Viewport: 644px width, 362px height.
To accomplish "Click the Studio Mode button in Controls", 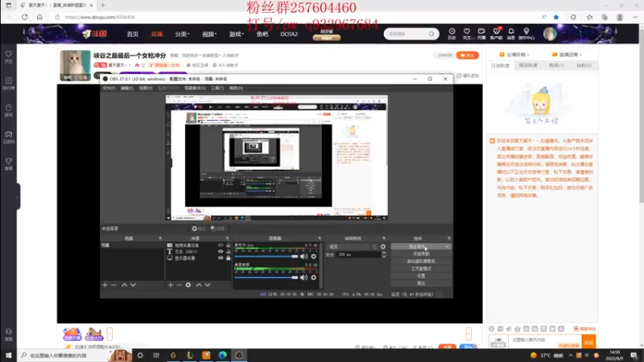I will coord(421,269).
